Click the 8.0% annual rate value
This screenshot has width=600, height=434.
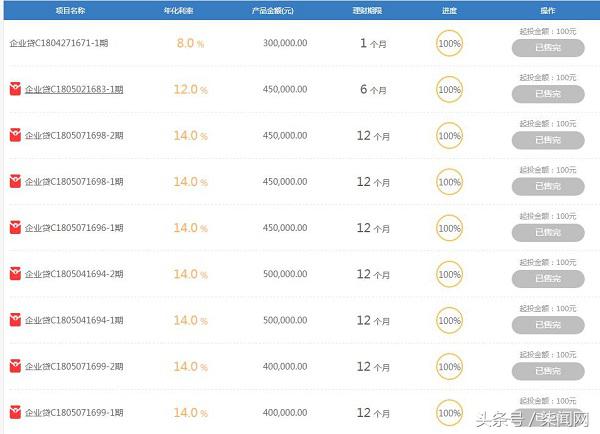point(190,43)
